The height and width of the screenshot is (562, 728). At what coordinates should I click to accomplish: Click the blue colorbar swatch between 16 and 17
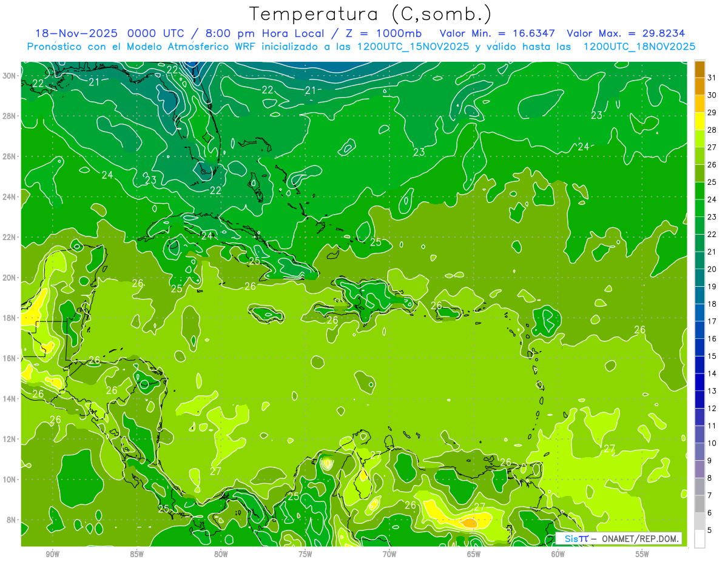click(x=699, y=330)
